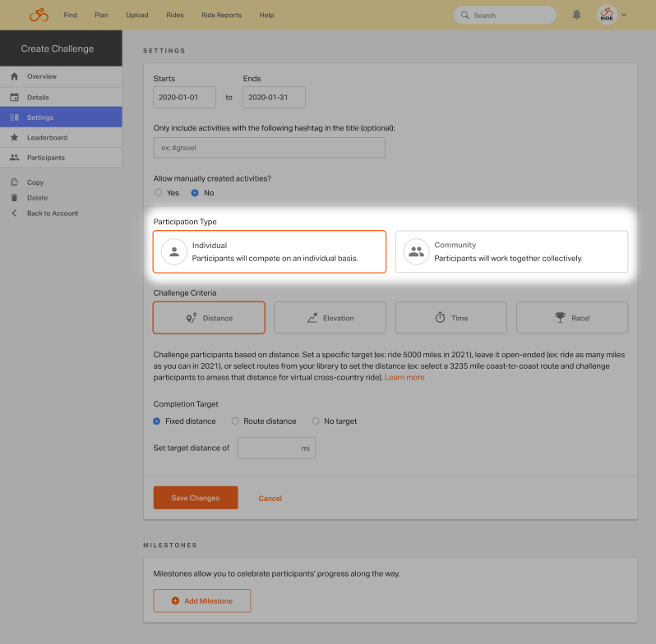This screenshot has width=656, height=644.
Task: Click the Details calendar icon
Action: tap(14, 97)
